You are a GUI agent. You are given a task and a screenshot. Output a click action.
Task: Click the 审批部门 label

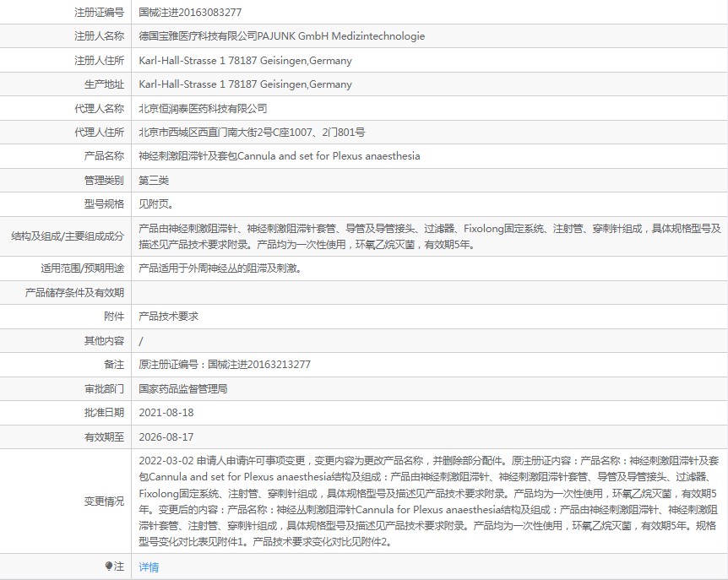pos(105,389)
